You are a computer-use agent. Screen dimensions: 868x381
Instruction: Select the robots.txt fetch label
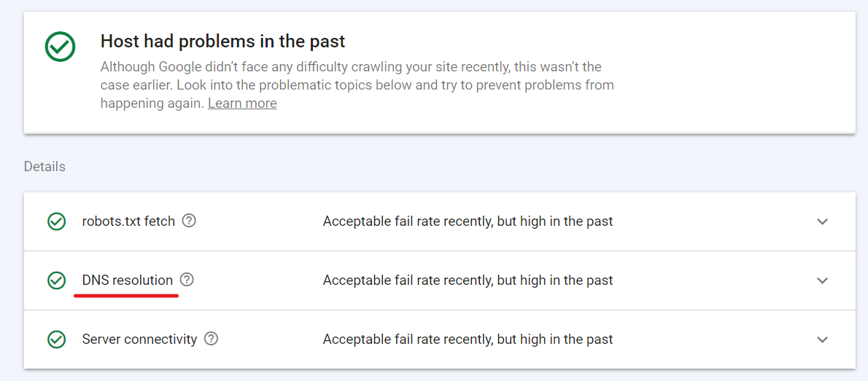pyautogui.click(x=128, y=221)
